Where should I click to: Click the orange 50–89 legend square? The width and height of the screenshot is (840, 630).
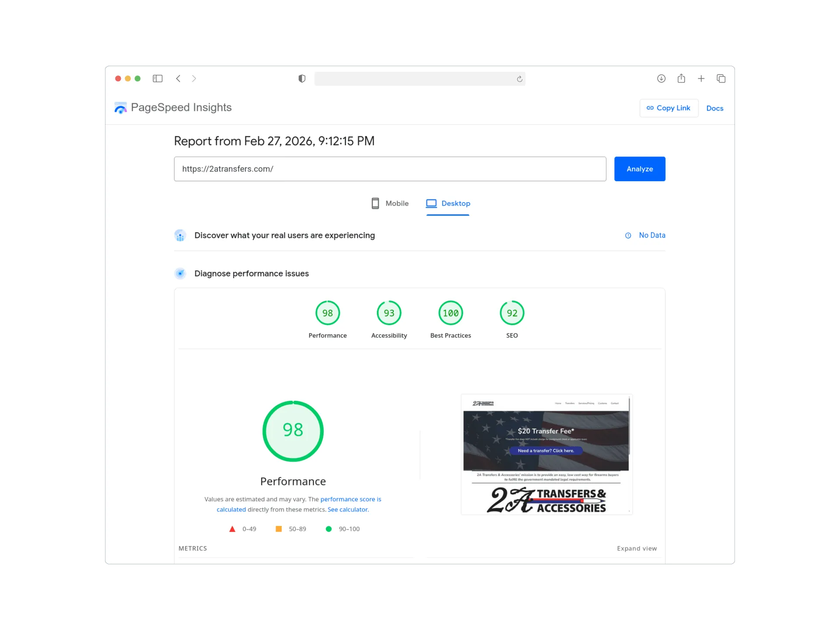[x=279, y=529]
